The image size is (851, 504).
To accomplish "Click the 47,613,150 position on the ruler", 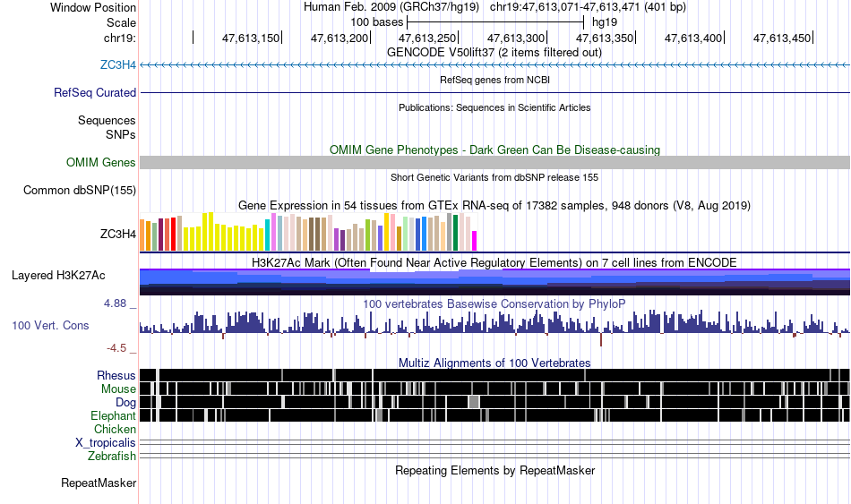I will [x=251, y=38].
